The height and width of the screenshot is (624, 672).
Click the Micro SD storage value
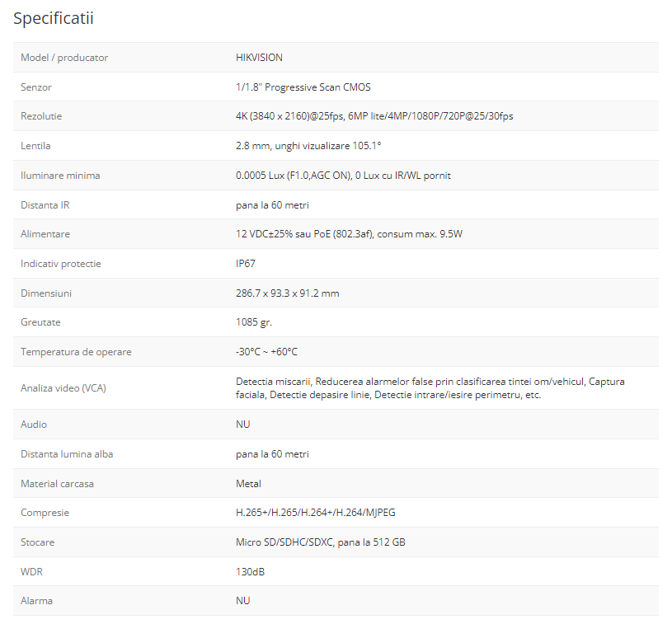click(x=320, y=542)
